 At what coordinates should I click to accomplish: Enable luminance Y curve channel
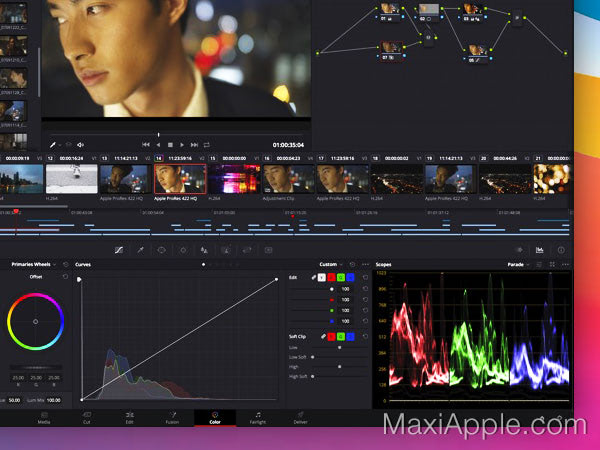(322, 277)
